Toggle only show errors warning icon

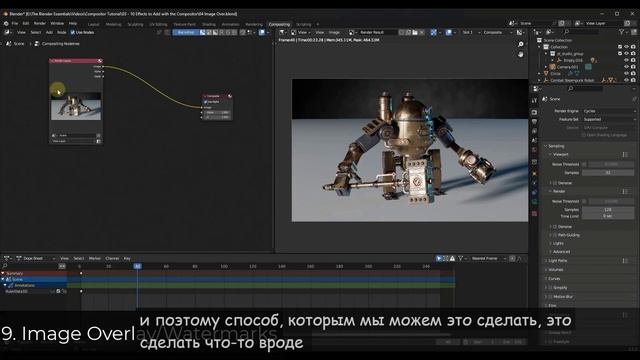tap(452, 258)
